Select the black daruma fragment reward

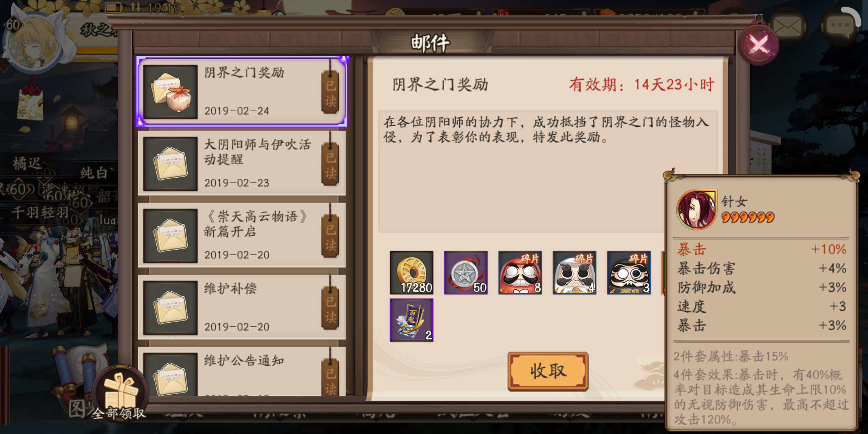tap(628, 273)
